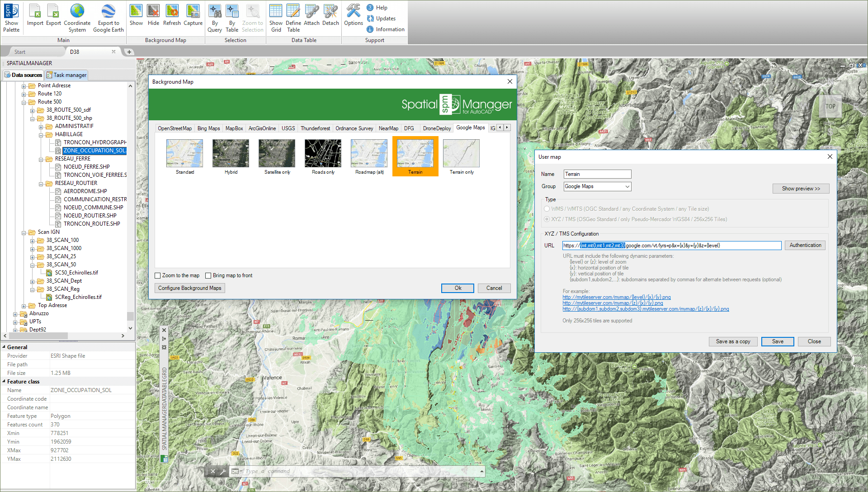The width and height of the screenshot is (868, 492).
Task: Select By Query tool
Action: pos(215,18)
